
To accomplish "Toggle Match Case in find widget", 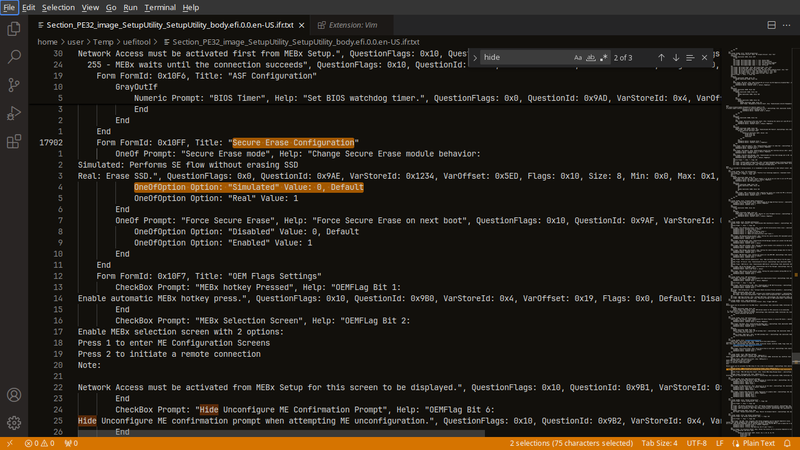I will pos(578,58).
